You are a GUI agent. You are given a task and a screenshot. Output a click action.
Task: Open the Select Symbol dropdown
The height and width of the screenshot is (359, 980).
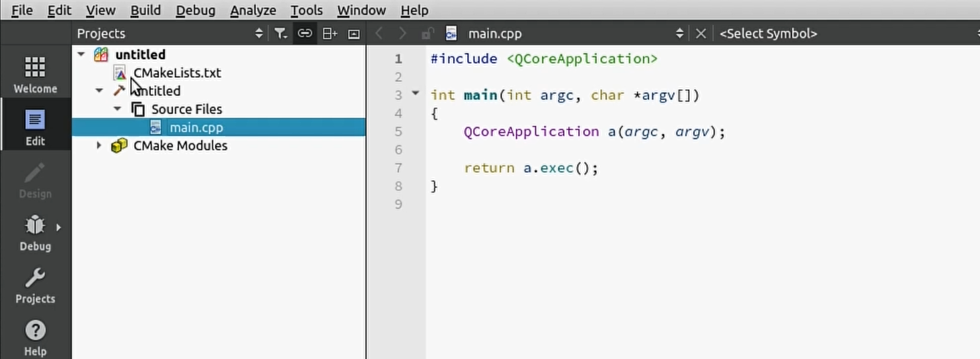[x=847, y=33]
